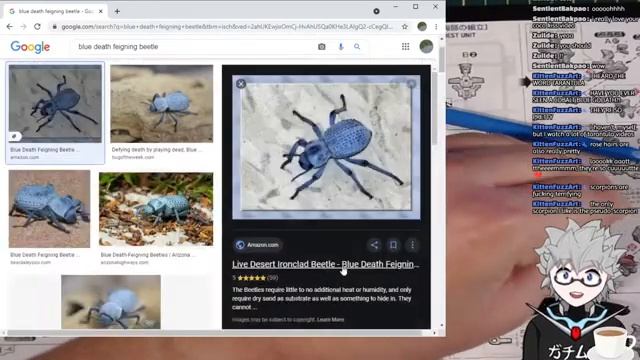Open Chrome profile avatar in toolbar
The image size is (640, 360).
tap(422, 27)
